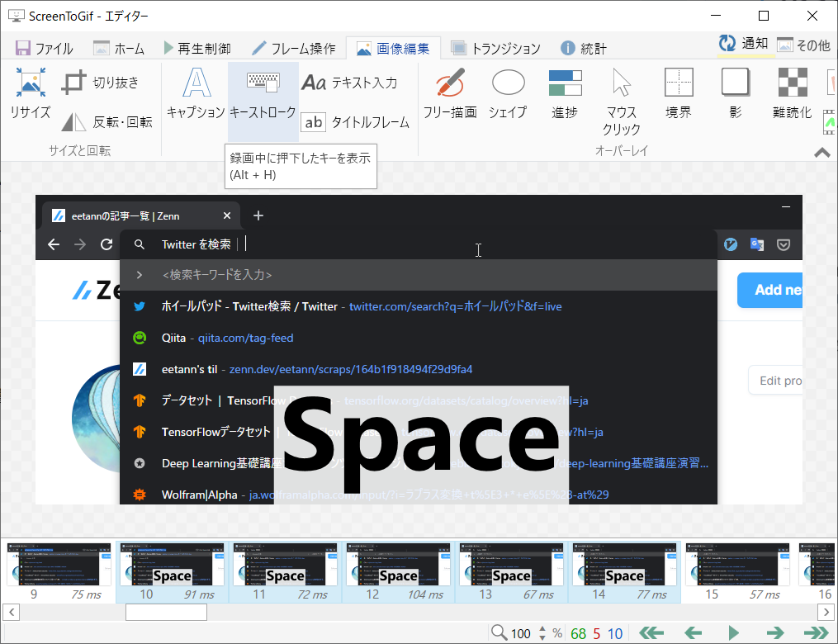Open the 統計 statistics tab

coord(584,49)
